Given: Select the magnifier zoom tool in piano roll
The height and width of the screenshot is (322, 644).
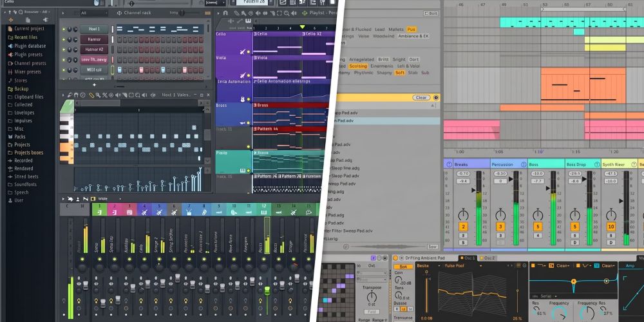Looking at the screenshot, I should [138, 95].
